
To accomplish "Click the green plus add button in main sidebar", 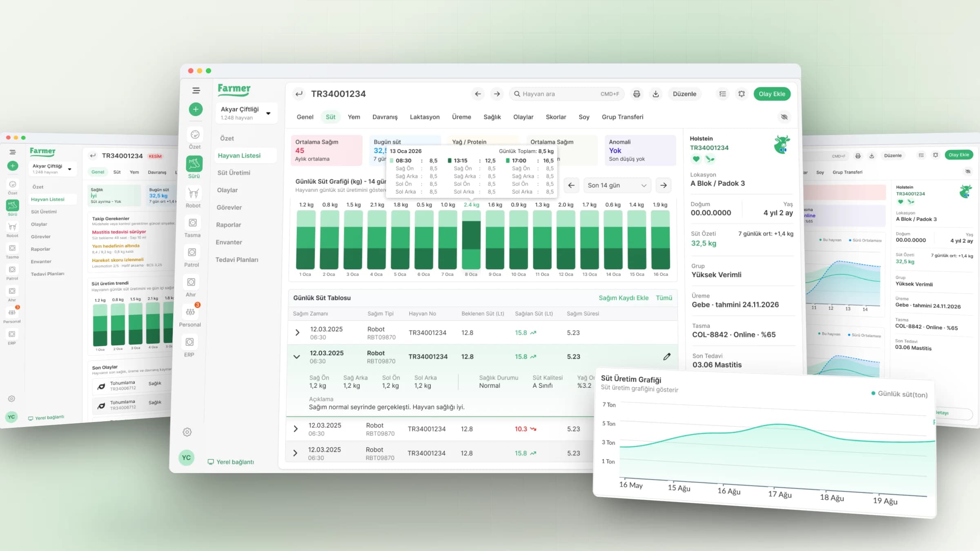I will 196,109.
